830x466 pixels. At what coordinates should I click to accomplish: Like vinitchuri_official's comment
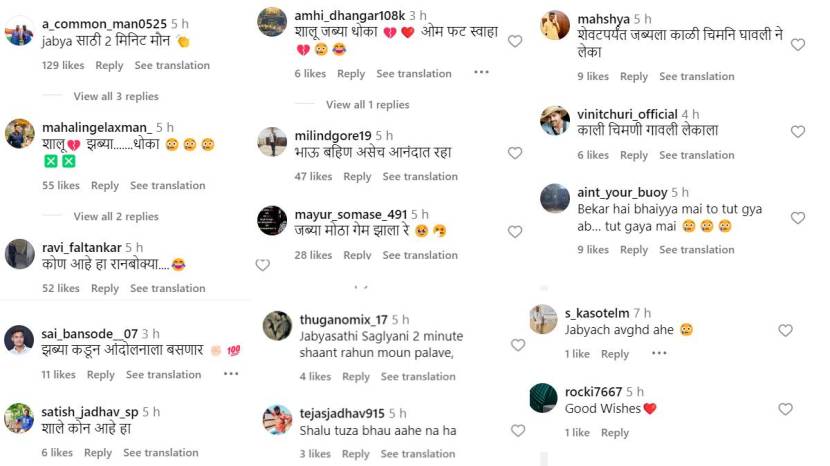point(798,131)
